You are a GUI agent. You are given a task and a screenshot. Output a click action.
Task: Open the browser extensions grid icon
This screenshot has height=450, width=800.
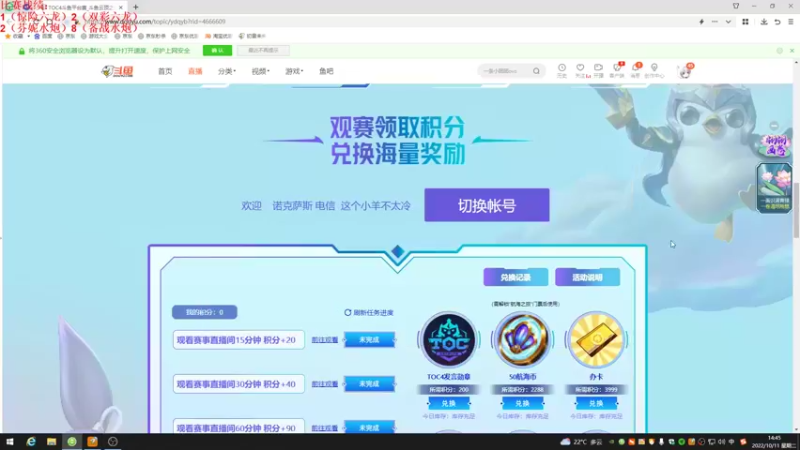[745, 22]
